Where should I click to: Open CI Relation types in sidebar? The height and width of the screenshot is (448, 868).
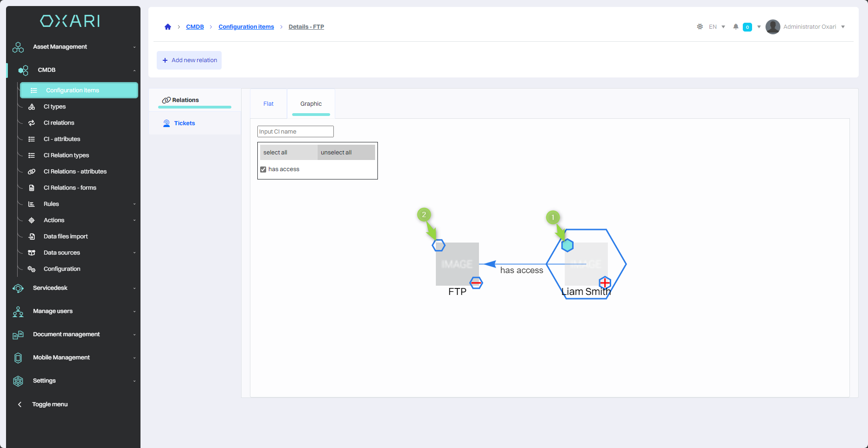coord(66,155)
